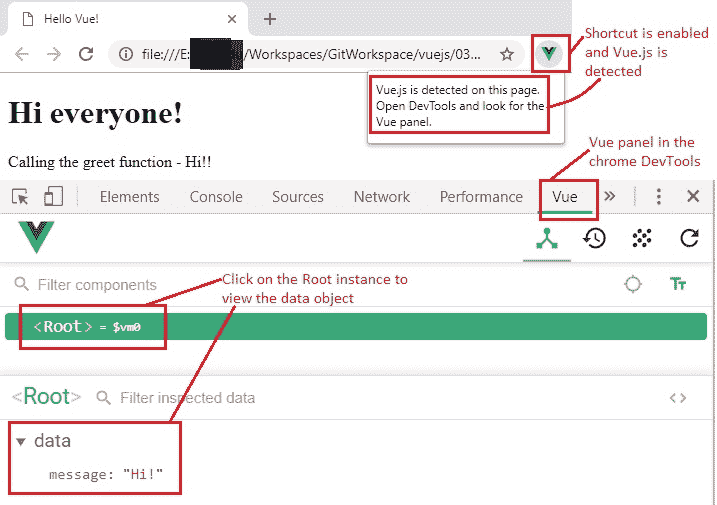The height and width of the screenshot is (505, 717).
Task: Click the <Root> heading in inspector
Action: click(46, 396)
